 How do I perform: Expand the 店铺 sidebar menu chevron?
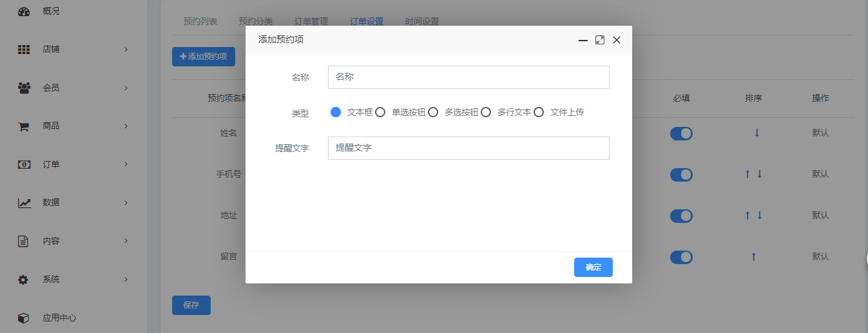126,50
